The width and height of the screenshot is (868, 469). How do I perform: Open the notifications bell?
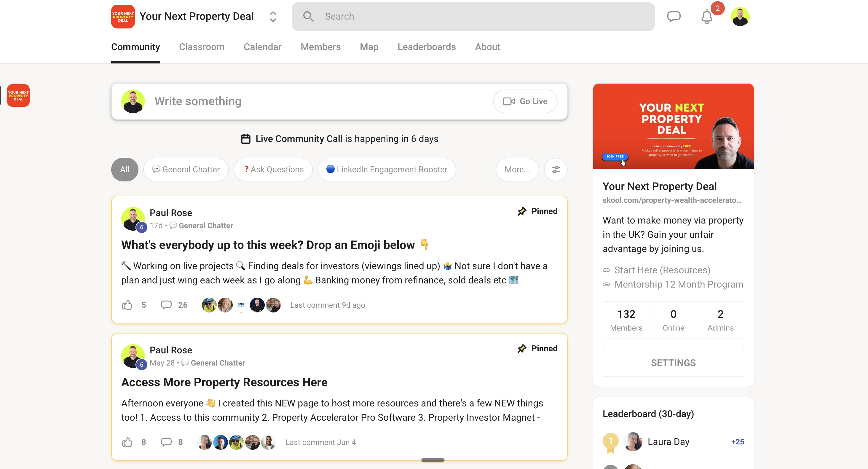pyautogui.click(x=707, y=17)
